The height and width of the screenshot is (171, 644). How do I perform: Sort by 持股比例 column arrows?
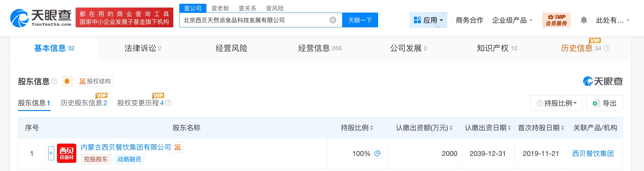[x=372, y=128]
